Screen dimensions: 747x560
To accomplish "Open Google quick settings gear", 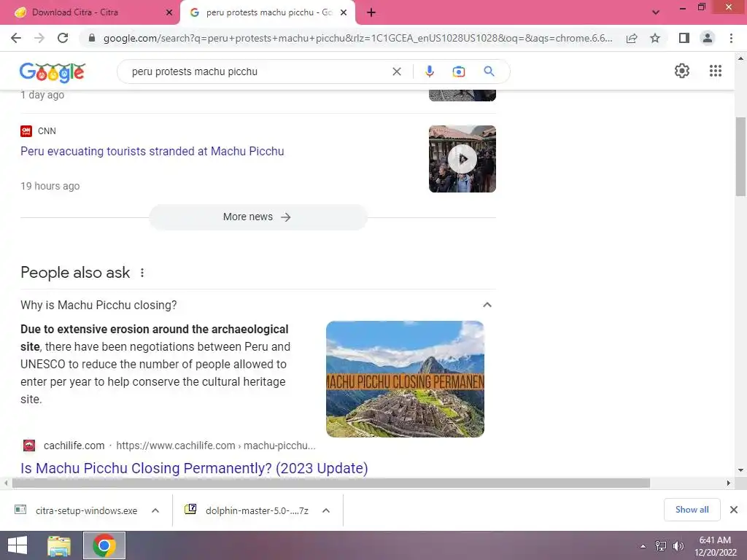I will coord(682,71).
